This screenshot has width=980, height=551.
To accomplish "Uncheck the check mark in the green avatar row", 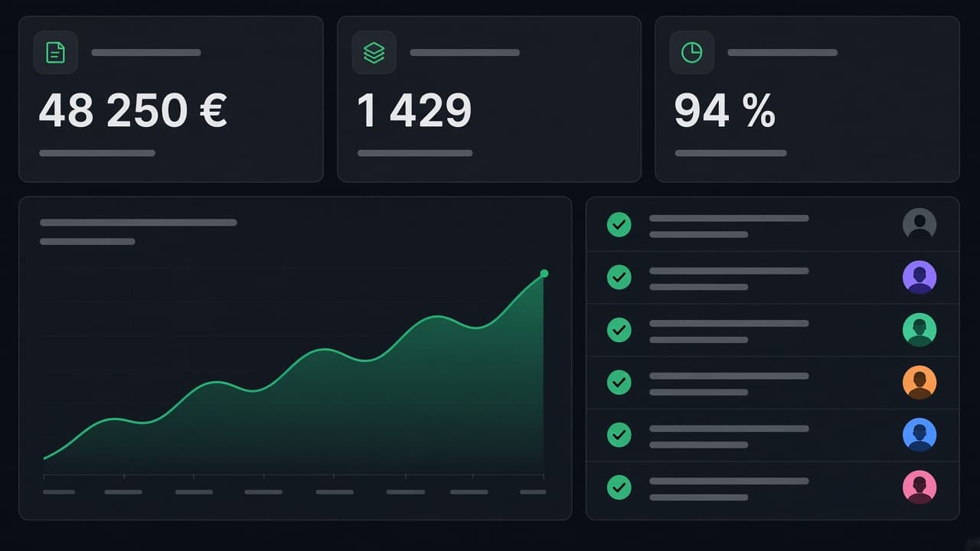I will click(x=619, y=330).
